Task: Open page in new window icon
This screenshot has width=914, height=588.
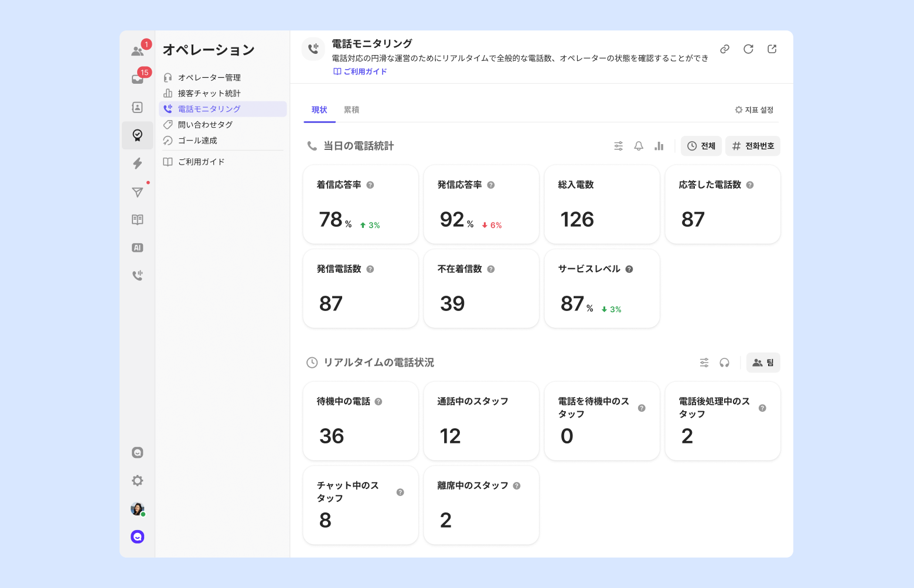Action: [x=772, y=49]
